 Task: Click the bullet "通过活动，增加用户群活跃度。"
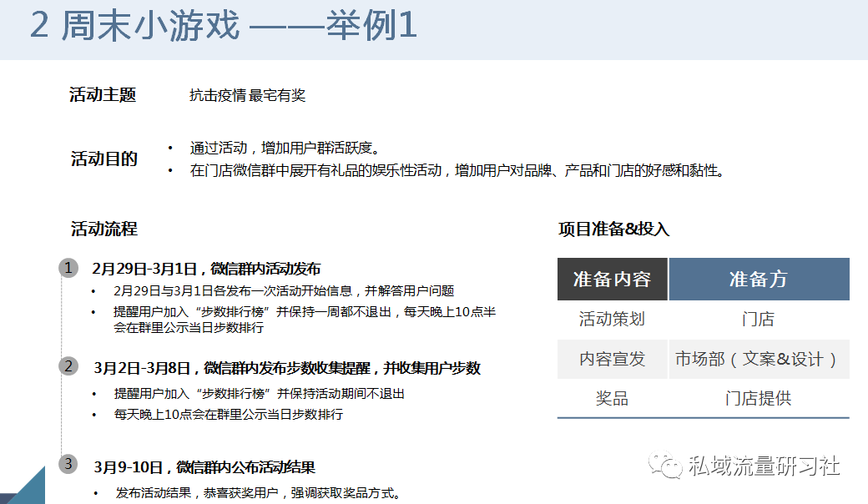click(x=285, y=148)
